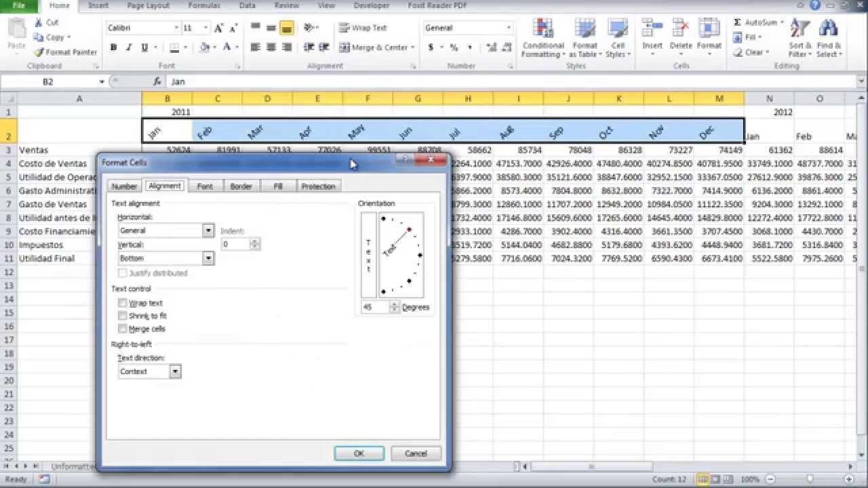Click the ribbon Orientation icon
The width and height of the screenshot is (868, 488).
309,28
